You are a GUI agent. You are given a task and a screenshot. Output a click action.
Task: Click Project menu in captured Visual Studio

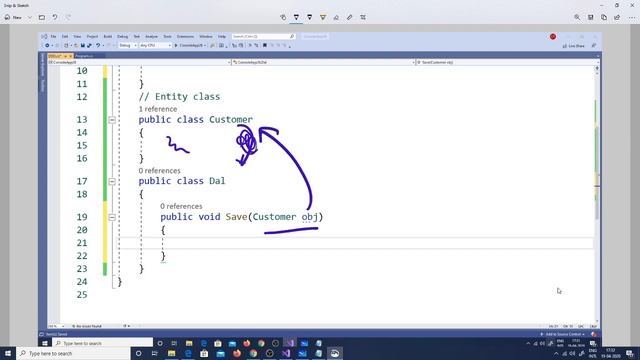(92, 37)
